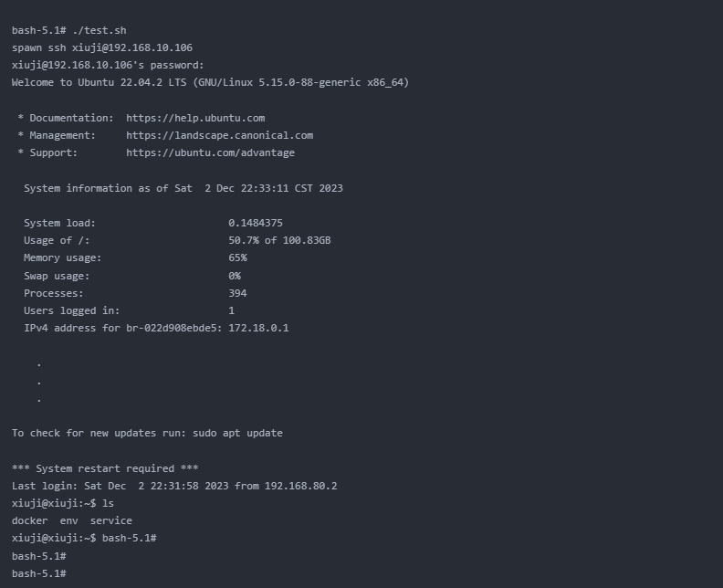Click the System restart required notice
723x588 pixels.
click(x=105, y=468)
